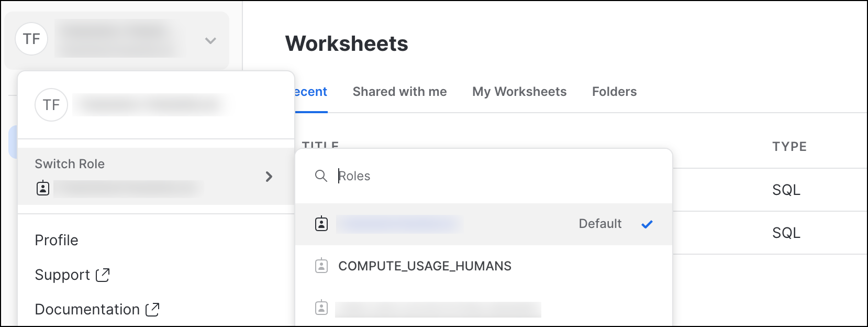
Task: Click the COMPUTE_USAGE_HUMANS role icon
Action: 321,266
